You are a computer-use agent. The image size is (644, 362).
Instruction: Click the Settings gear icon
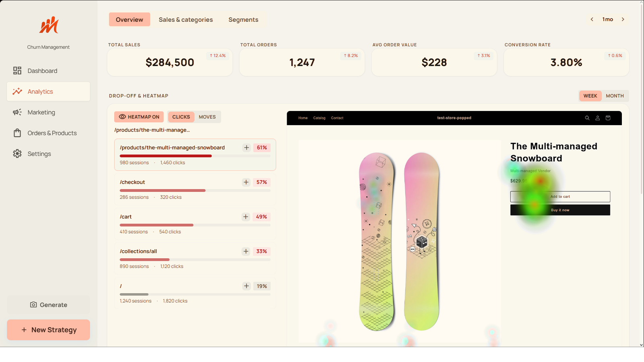click(x=17, y=154)
